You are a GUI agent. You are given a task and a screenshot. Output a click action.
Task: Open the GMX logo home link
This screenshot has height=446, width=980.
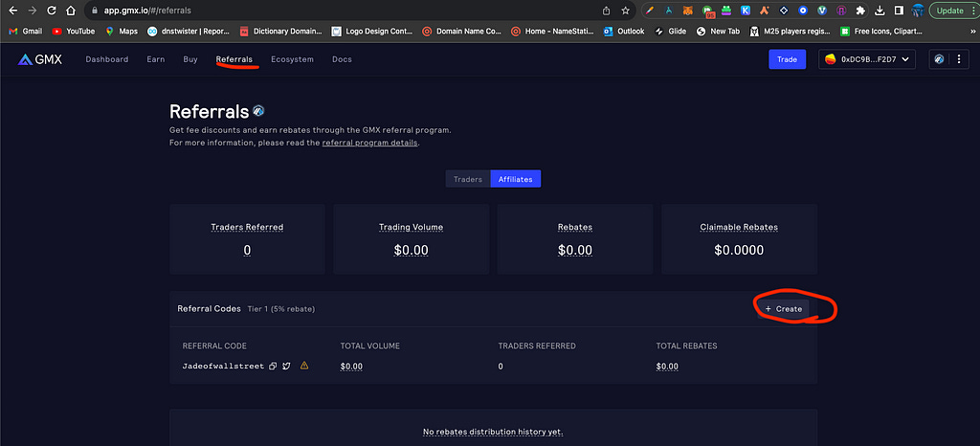coord(40,59)
